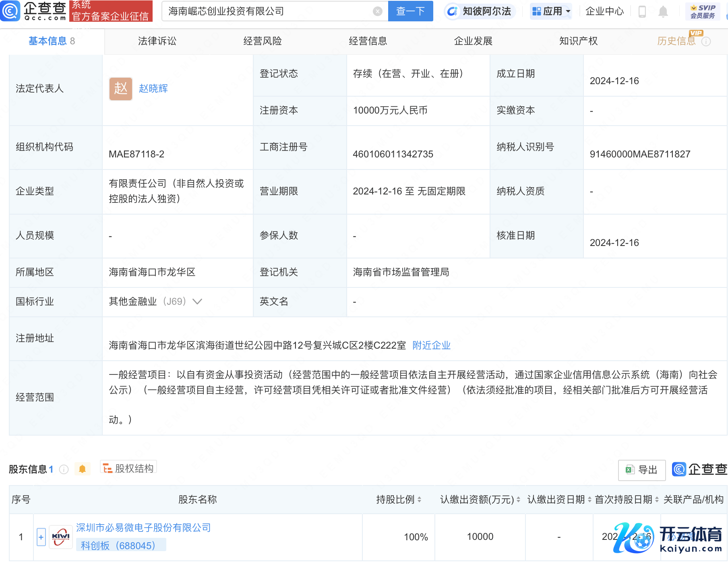This screenshot has width=728, height=562.
Task: Open legal representative 赵晓辉 link
Action: tap(153, 89)
